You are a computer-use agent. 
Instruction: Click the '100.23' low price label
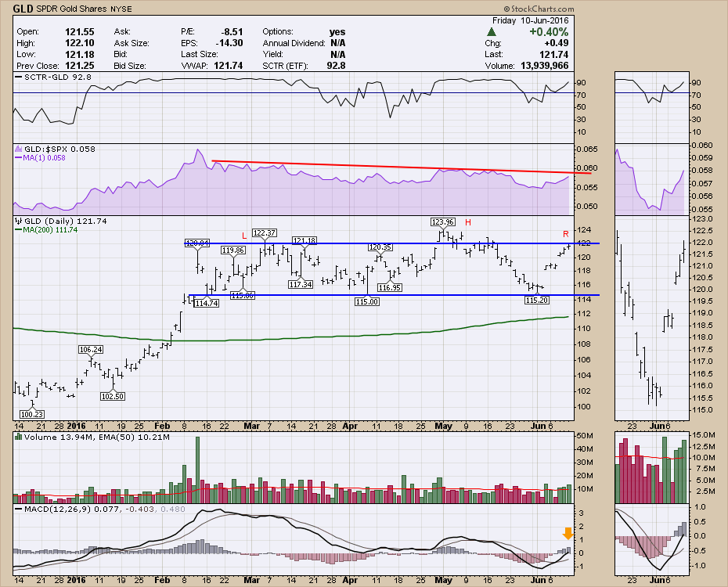click(x=31, y=414)
